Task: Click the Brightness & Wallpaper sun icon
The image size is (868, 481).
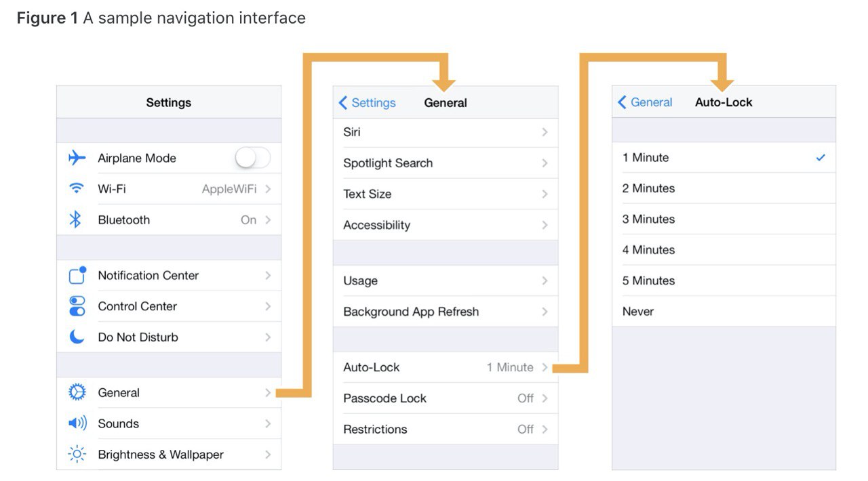Action: point(77,454)
